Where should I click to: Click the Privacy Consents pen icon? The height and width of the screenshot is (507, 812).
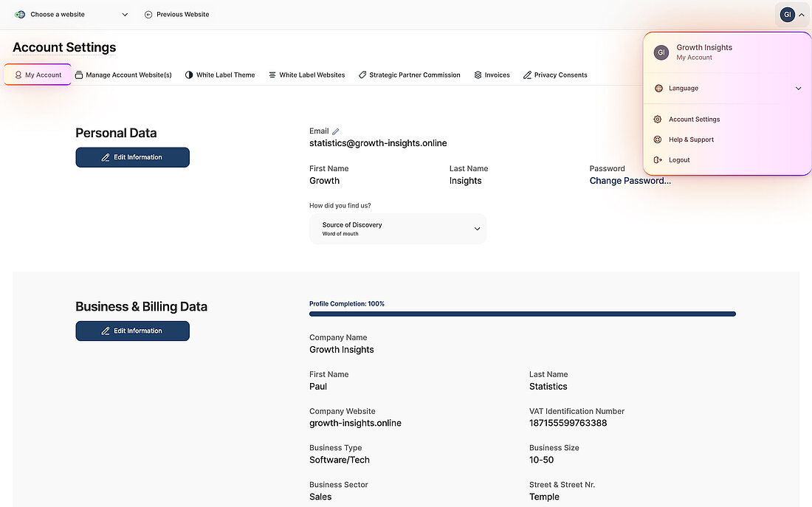pyautogui.click(x=527, y=75)
